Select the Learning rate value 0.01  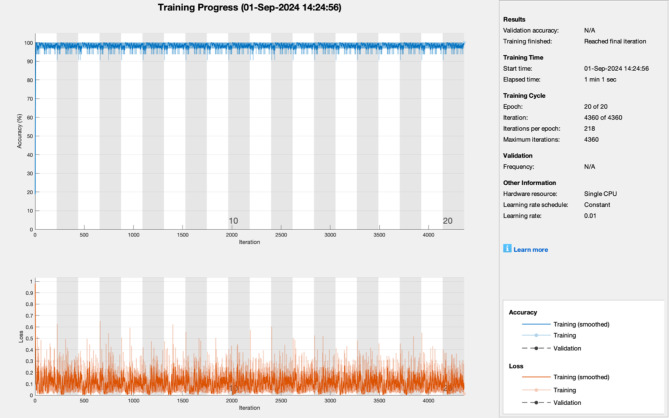[590, 216]
